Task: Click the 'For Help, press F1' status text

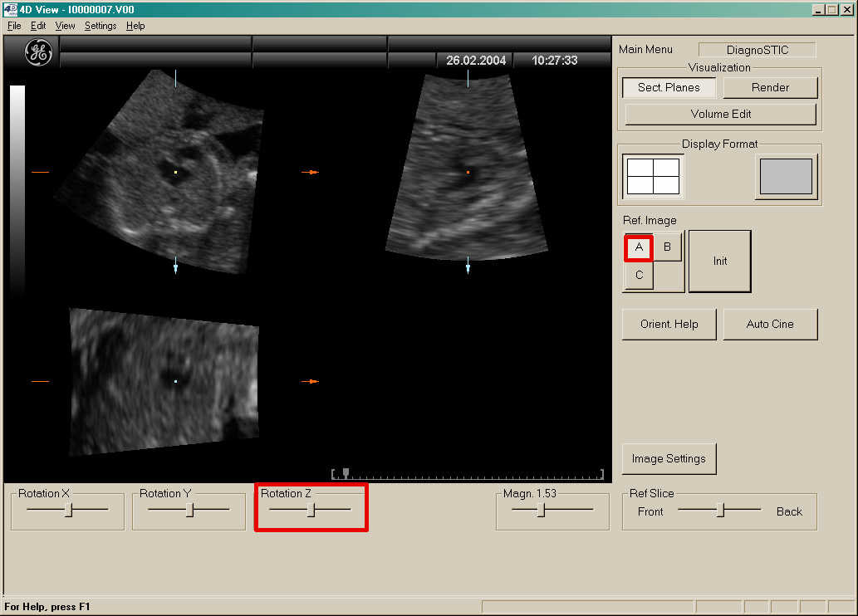Action: point(47,607)
